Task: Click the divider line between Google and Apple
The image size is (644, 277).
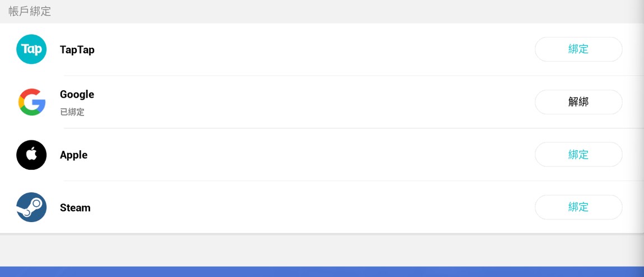Action: 336,128
